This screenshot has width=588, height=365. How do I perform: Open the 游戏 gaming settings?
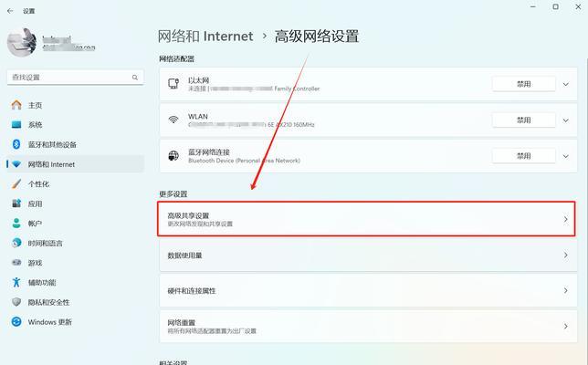coord(35,263)
